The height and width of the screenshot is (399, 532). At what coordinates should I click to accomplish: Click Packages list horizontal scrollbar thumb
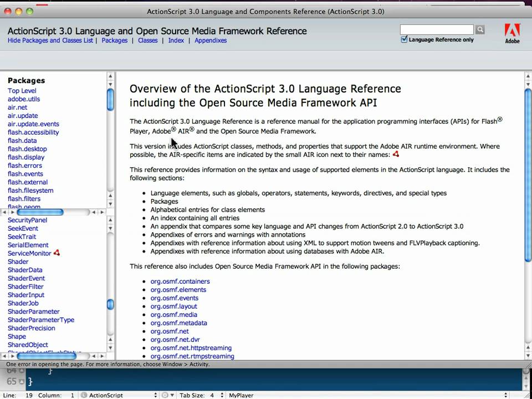click(40, 212)
